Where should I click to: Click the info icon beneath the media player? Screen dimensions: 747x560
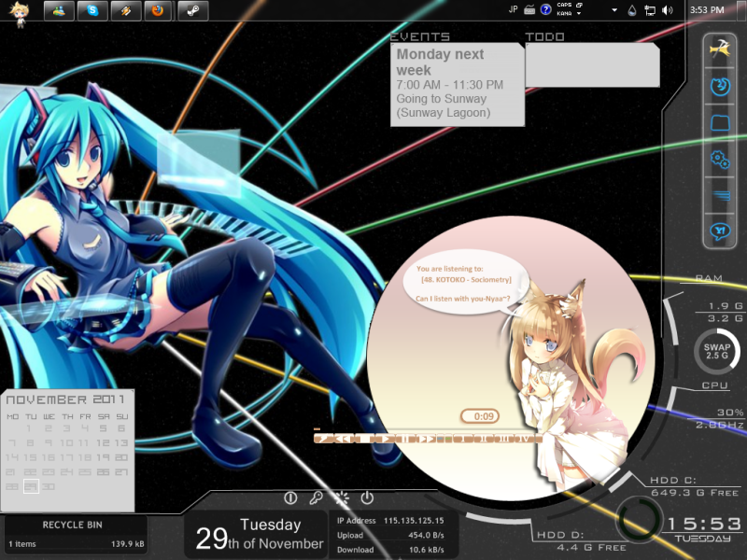[289, 497]
